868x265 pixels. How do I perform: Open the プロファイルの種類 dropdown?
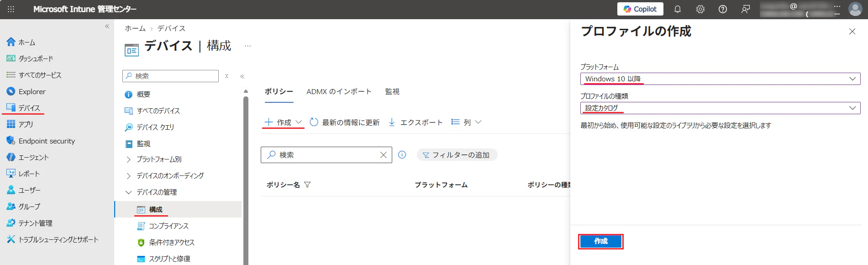point(720,108)
